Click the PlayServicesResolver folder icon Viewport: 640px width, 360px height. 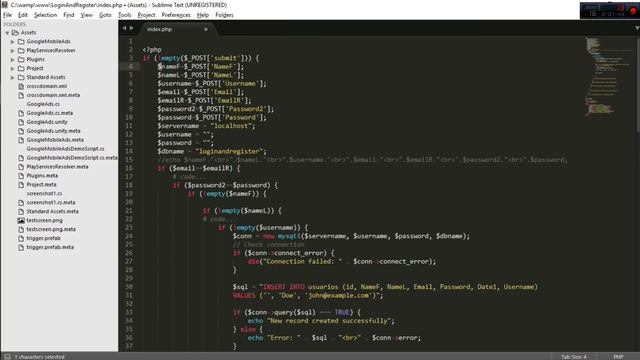pyautogui.click(x=21, y=51)
